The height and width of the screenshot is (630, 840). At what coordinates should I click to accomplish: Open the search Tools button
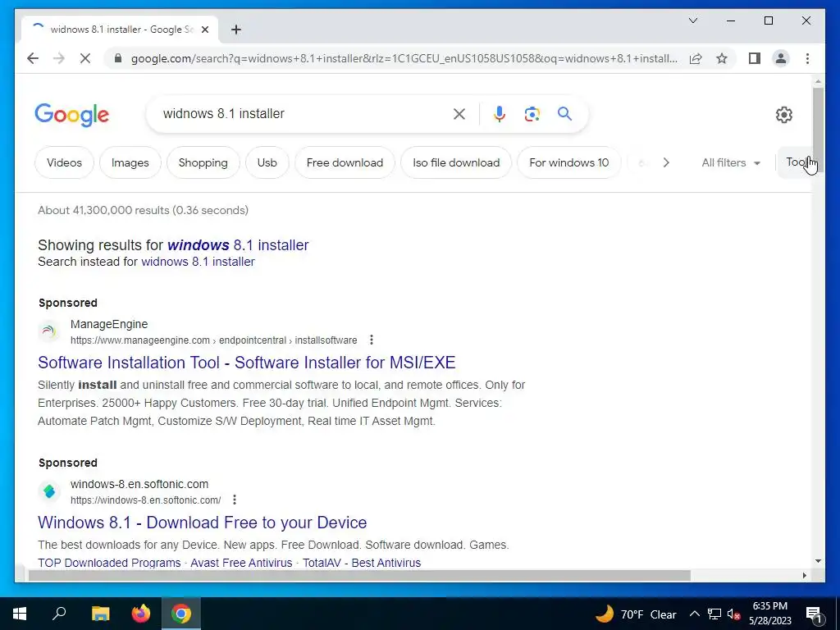click(x=796, y=162)
